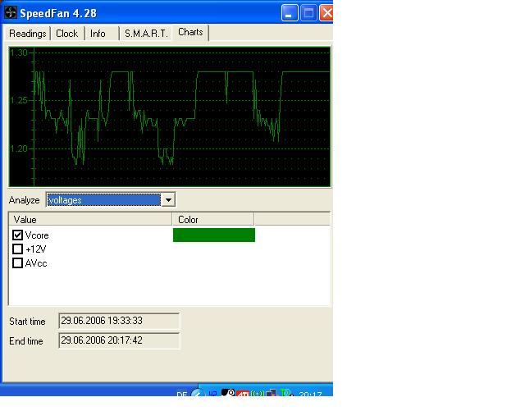Minimize the SpeedFan window

click(290, 13)
